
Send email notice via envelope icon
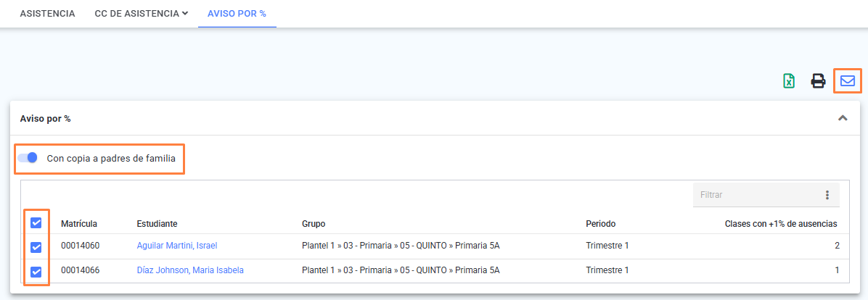click(x=848, y=80)
